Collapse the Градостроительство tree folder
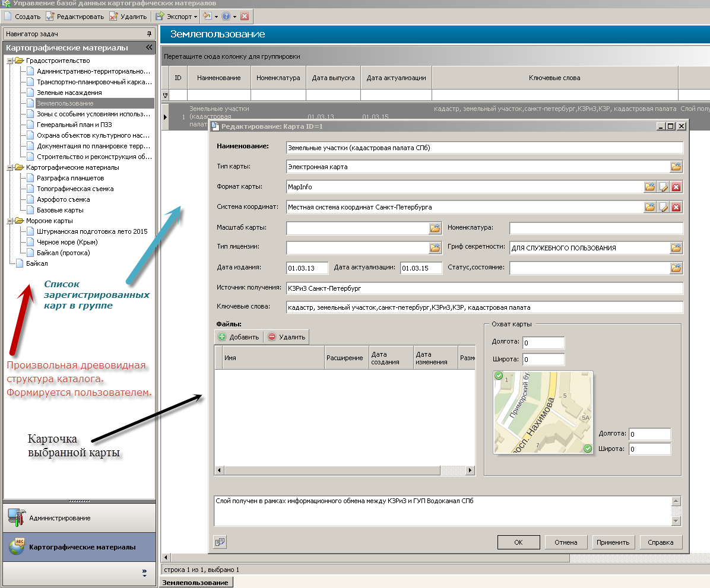This screenshot has height=588, width=710. [x=9, y=61]
